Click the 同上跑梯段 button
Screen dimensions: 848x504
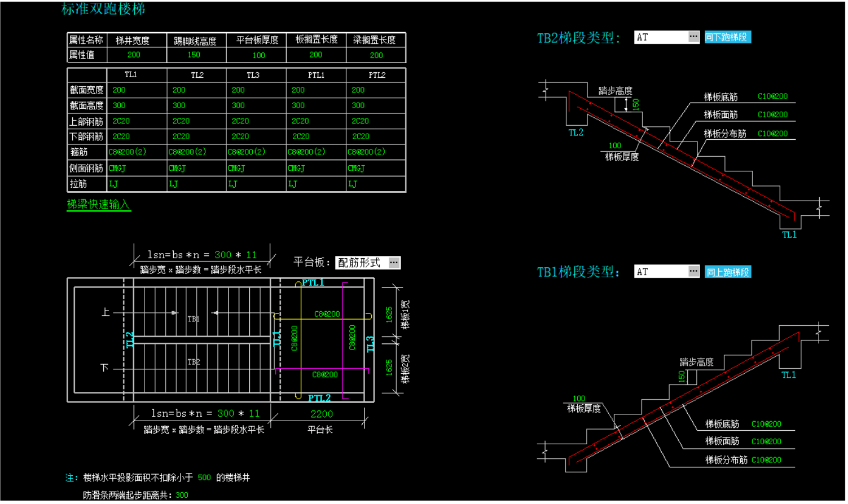(728, 272)
